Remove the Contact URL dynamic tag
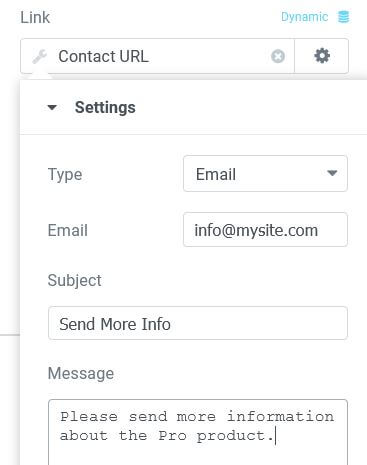The image size is (367, 465). (278, 56)
